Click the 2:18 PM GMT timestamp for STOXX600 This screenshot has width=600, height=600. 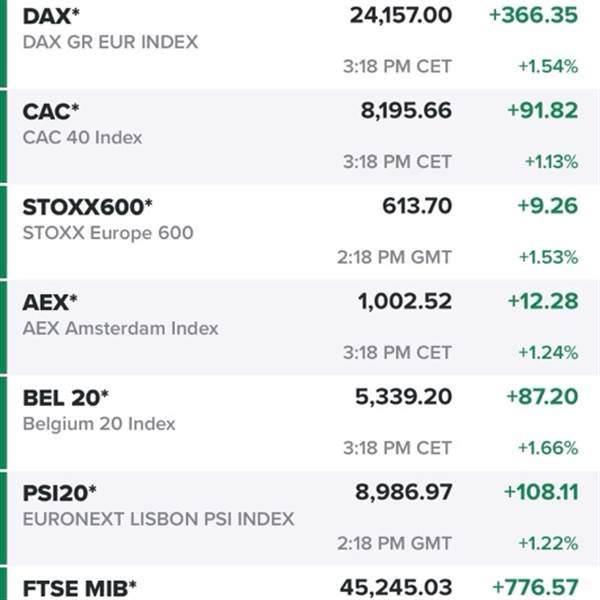pyautogui.click(x=394, y=257)
